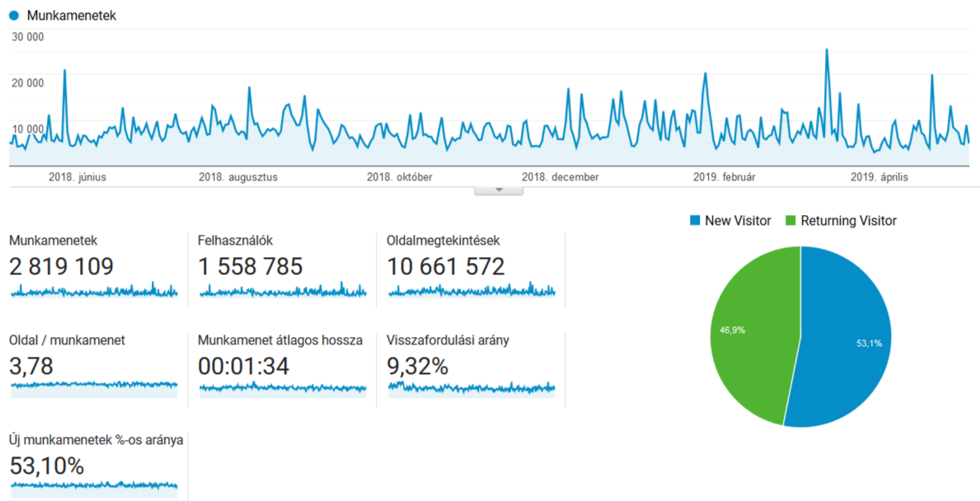This screenshot has height=501, width=980.
Task: Click the 30 000 y-axis label
Action: pos(28,36)
